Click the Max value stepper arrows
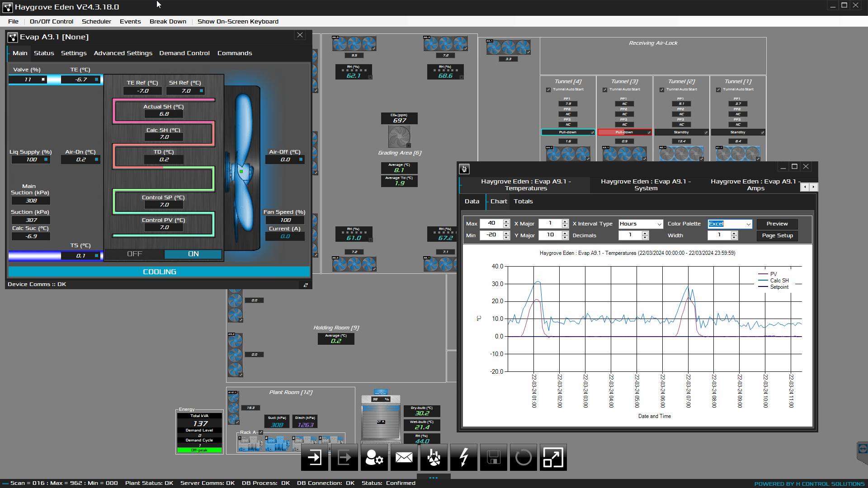Viewport: 868px width, 488px height. pyautogui.click(x=506, y=223)
